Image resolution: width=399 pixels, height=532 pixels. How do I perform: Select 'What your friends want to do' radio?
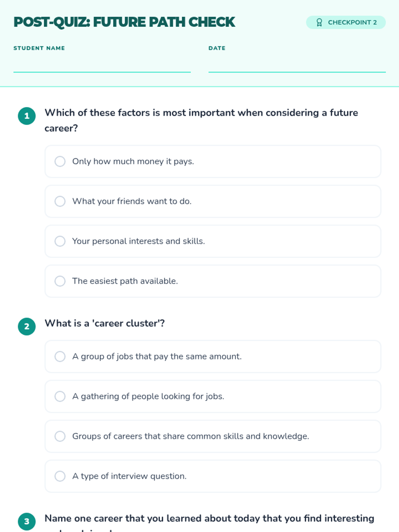(60, 201)
